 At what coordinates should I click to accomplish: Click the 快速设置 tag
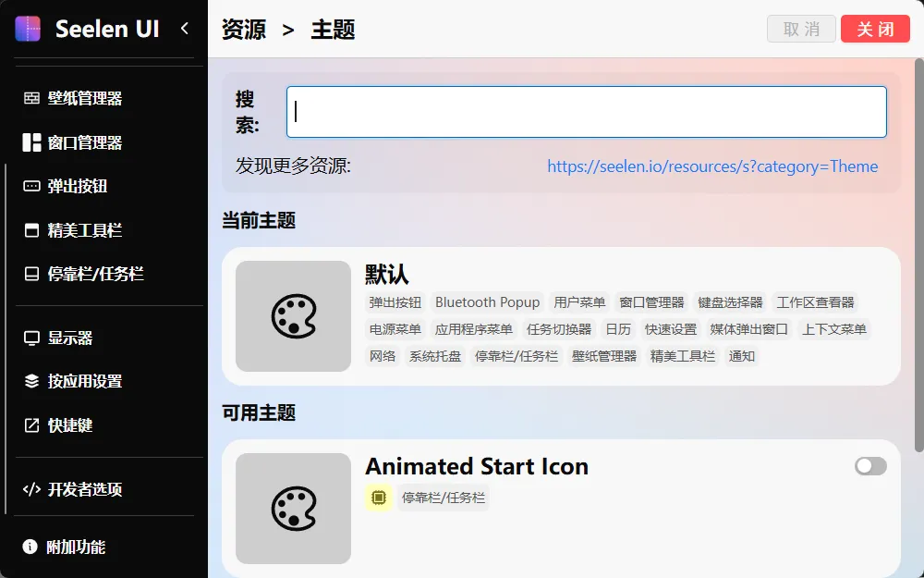(x=671, y=329)
